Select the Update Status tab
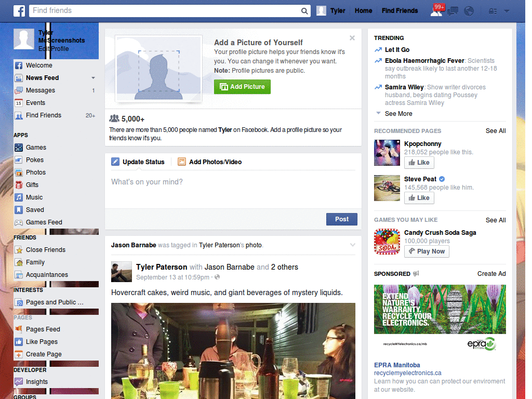Viewport: 532px width, 399px height. pyautogui.click(x=138, y=162)
